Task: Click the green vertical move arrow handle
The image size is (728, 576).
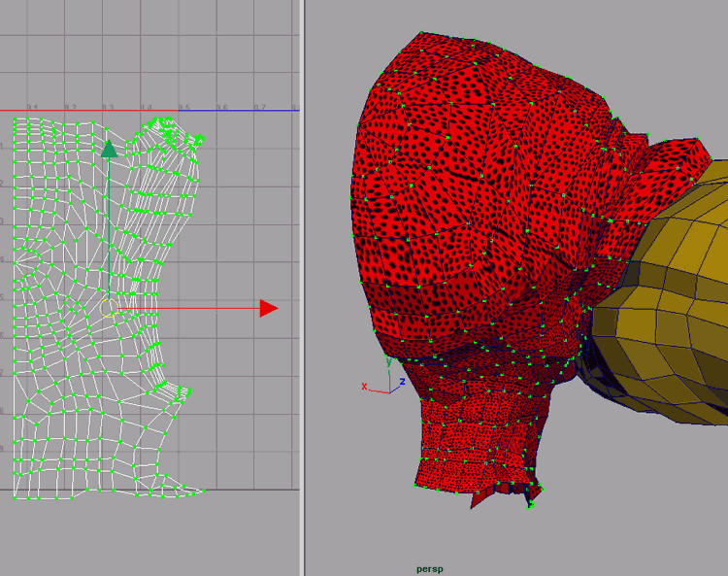Action: tap(109, 149)
